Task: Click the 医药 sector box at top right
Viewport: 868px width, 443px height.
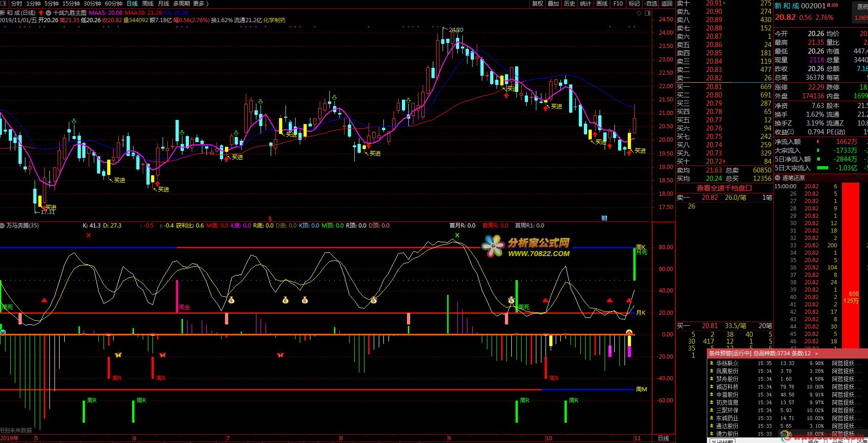Action: pyautogui.click(x=861, y=12)
